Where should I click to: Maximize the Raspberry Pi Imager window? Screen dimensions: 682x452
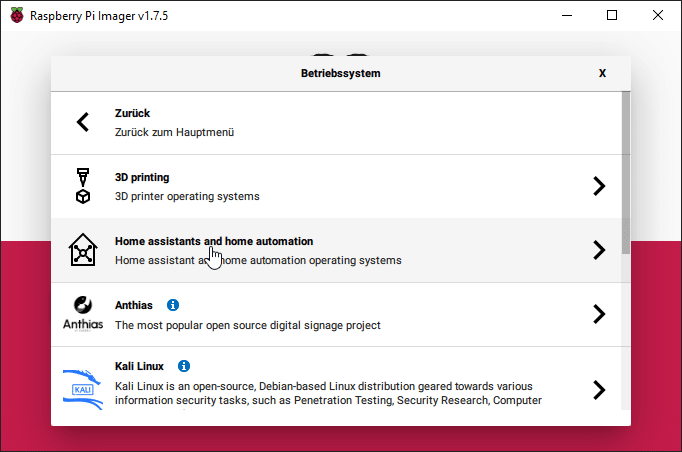coord(612,15)
